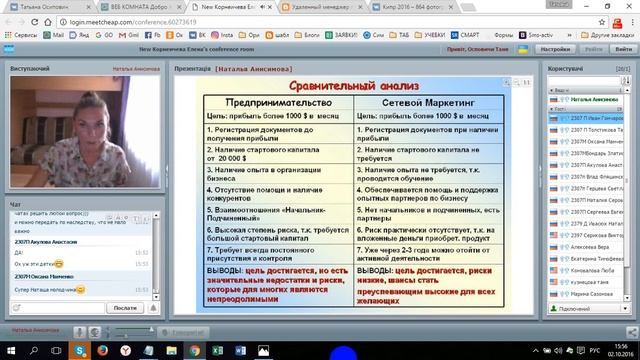Open the УЧЕБКИ bookmarks folder
Viewport: 640px width, 360px height.
[430, 35]
